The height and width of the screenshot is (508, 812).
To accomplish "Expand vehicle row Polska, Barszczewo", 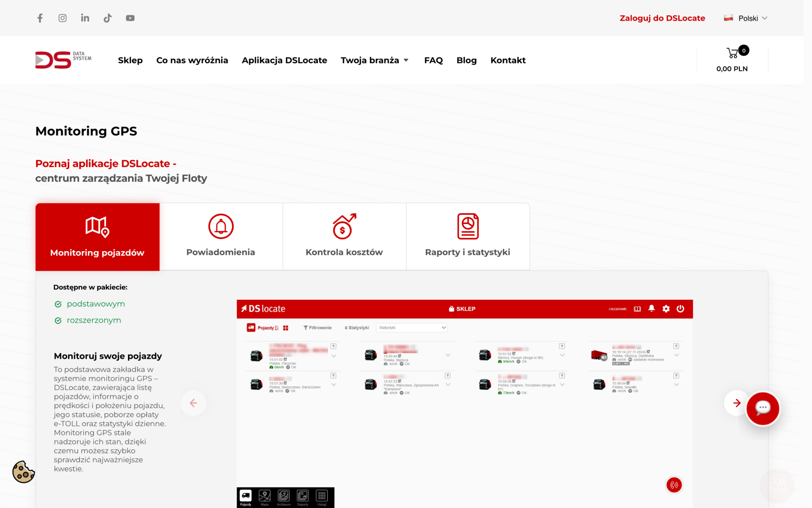I will pyautogui.click(x=333, y=385).
